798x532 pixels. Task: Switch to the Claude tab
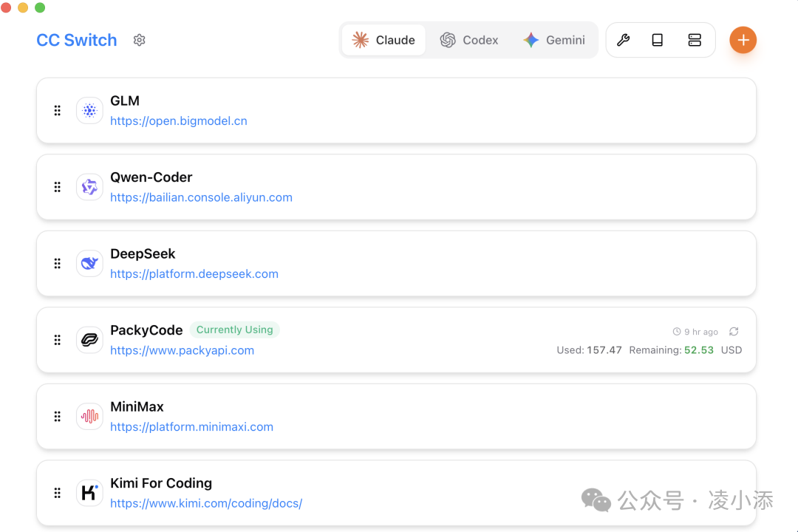coord(383,40)
